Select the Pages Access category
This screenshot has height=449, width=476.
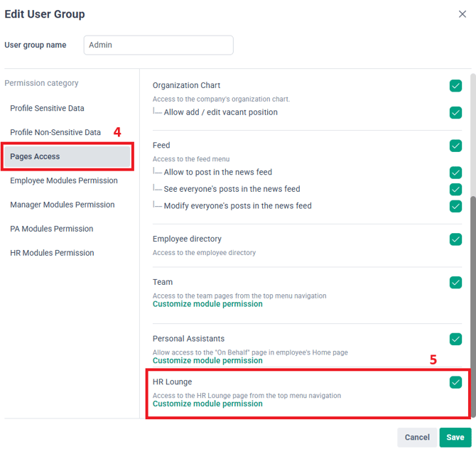point(67,156)
